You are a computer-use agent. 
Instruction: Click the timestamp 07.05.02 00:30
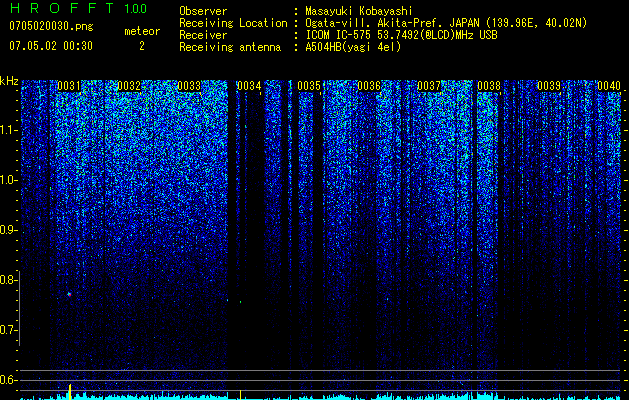coord(51,46)
